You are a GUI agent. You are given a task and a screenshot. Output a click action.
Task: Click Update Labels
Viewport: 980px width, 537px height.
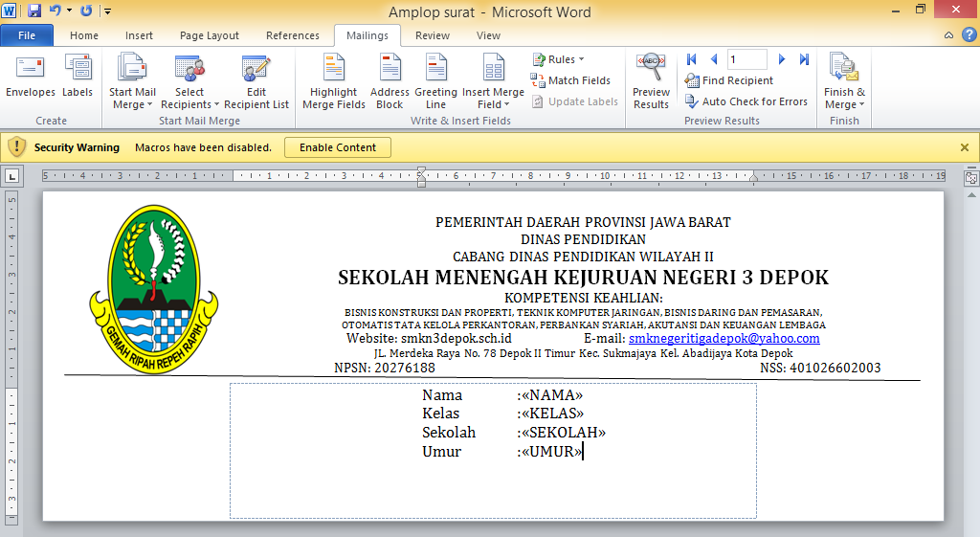coord(575,101)
